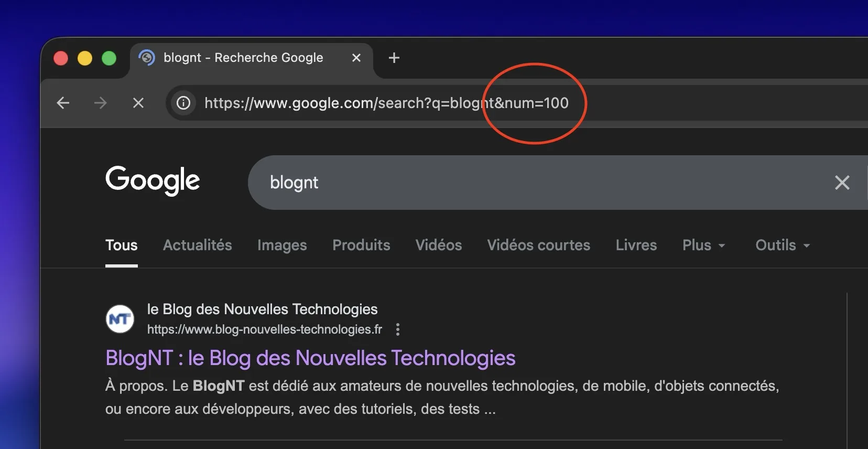Click the blog-nouvelles-technologies.fr URL
The height and width of the screenshot is (449, 868).
point(265,329)
